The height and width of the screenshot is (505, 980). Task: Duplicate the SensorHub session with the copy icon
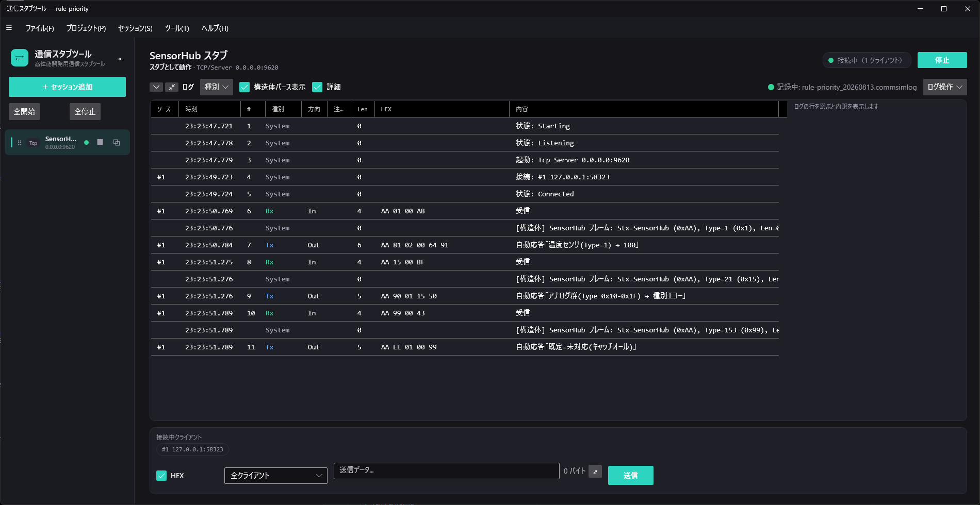tap(117, 142)
